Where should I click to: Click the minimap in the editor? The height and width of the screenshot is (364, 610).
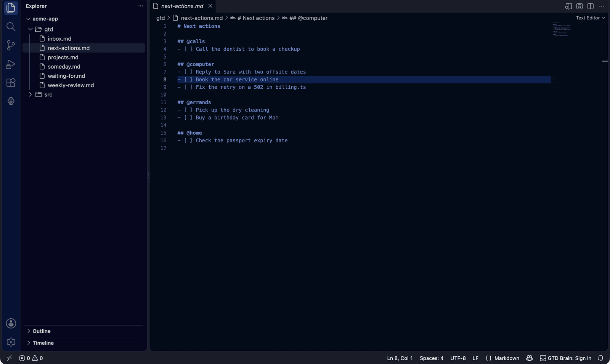pyautogui.click(x=561, y=29)
